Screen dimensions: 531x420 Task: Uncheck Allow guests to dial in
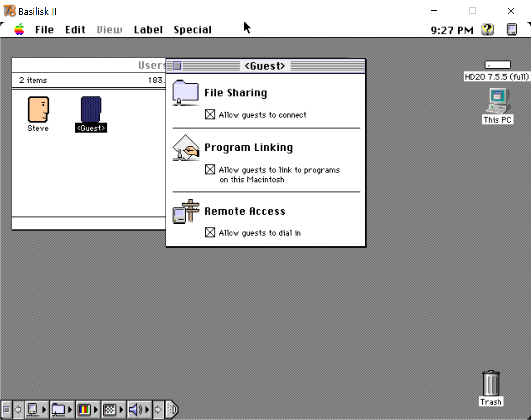[210, 232]
